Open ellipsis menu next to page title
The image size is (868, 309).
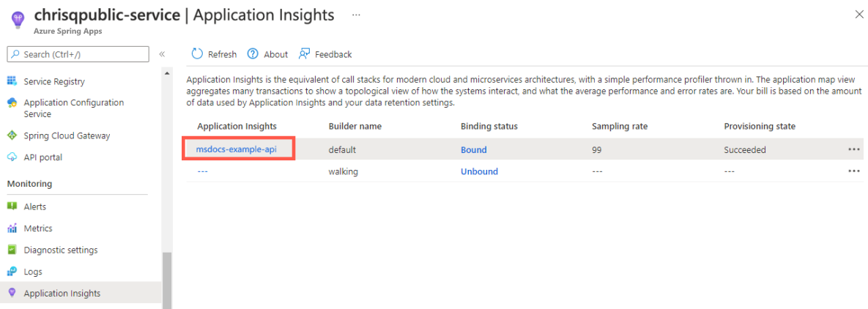point(356,15)
